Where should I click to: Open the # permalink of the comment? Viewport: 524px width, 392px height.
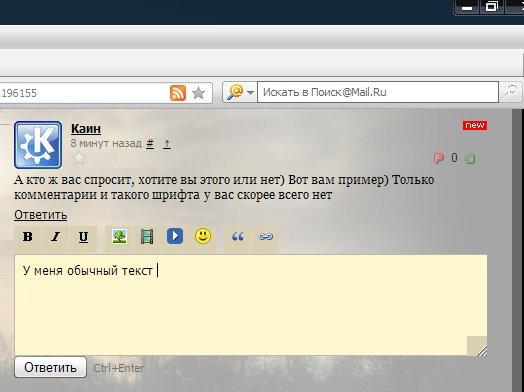150,144
